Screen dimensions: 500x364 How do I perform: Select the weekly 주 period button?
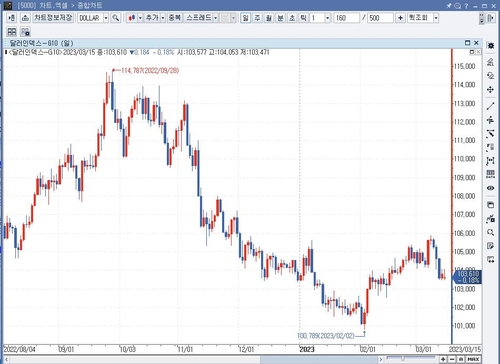(x=257, y=18)
